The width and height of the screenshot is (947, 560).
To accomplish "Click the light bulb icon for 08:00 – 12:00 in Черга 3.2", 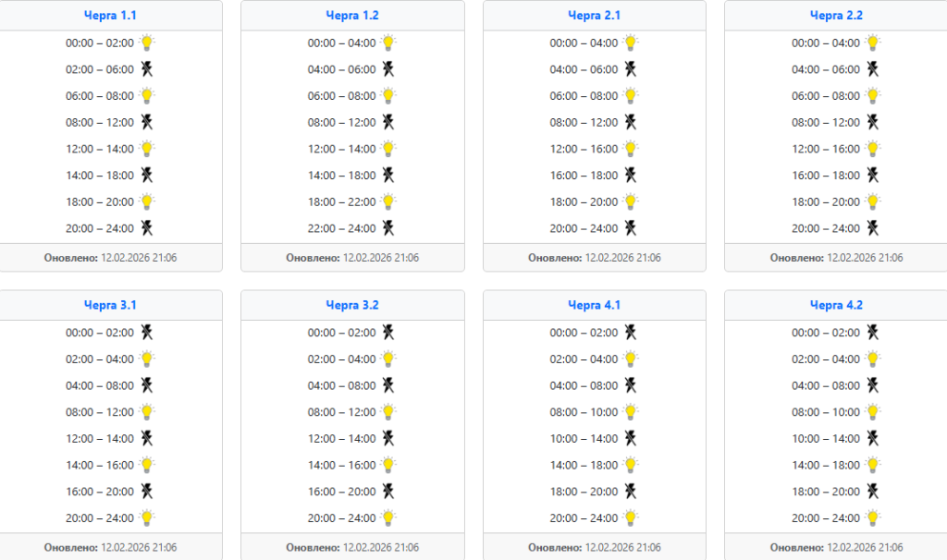I will click(388, 412).
